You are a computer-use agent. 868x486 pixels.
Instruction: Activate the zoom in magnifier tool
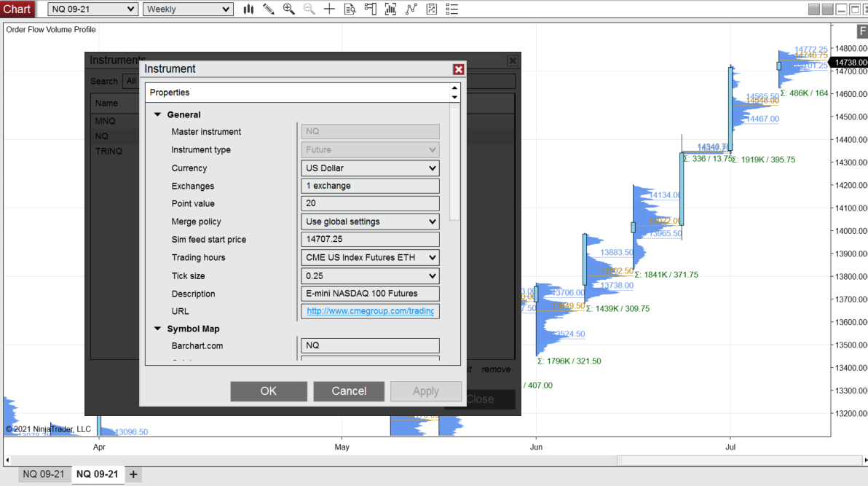[288, 9]
